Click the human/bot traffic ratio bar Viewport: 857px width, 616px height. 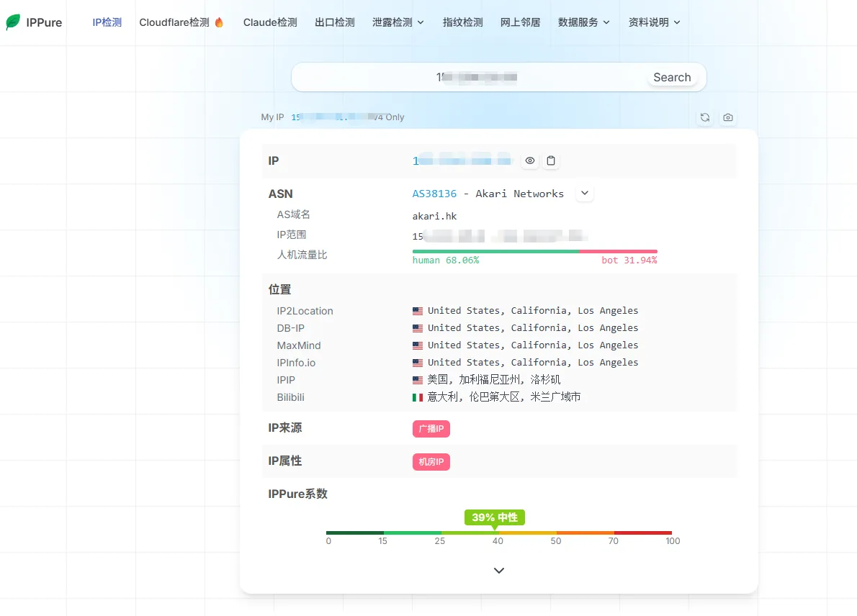(x=535, y=251)
